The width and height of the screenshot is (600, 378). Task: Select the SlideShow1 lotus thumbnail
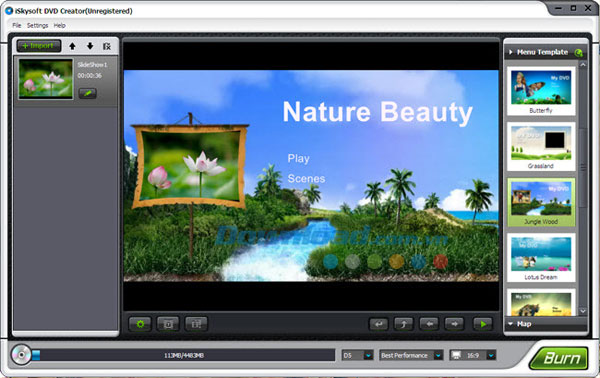46,79
